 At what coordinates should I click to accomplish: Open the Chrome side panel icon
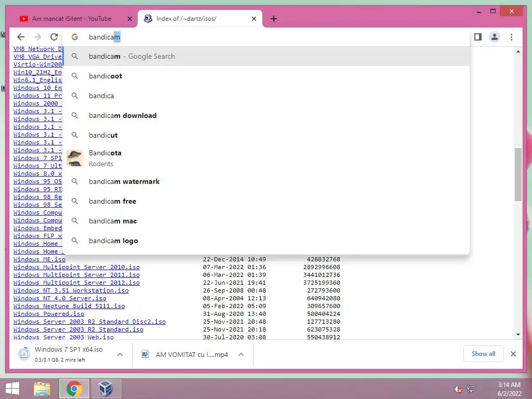pos(478,37)
